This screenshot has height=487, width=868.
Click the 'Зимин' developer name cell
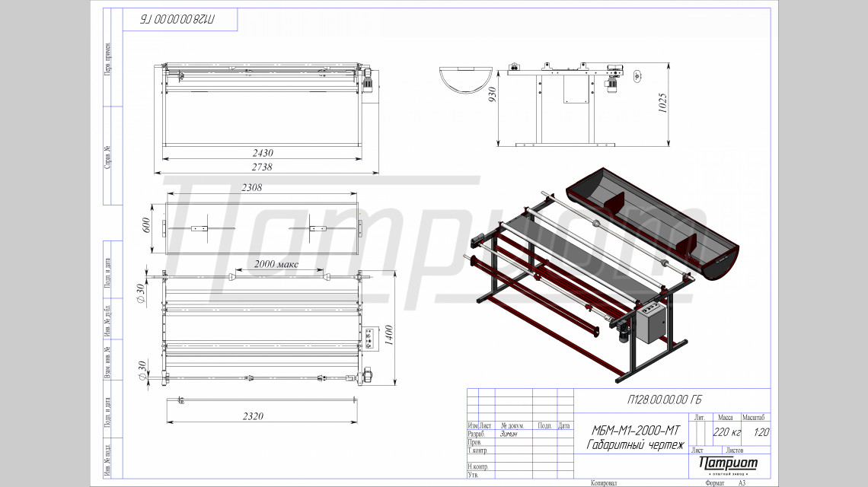click(508, 434)
